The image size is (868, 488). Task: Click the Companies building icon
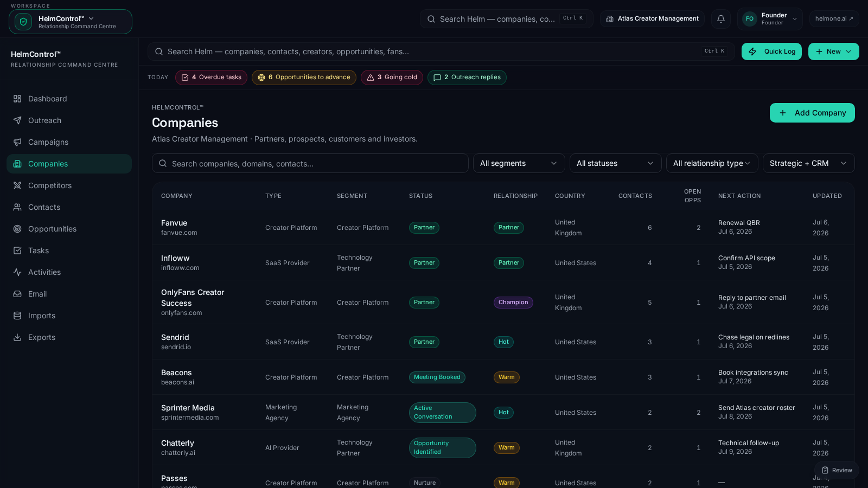(x=17, y=164)
